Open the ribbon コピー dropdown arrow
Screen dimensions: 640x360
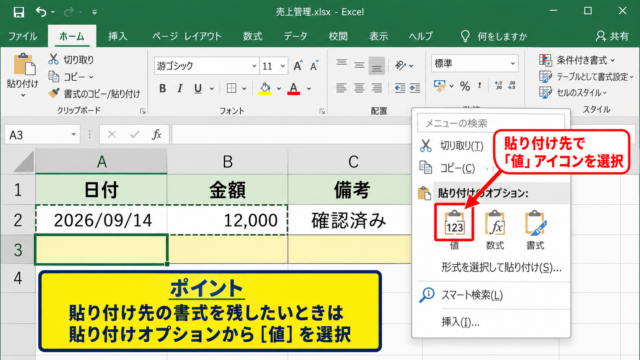(91, 77)
